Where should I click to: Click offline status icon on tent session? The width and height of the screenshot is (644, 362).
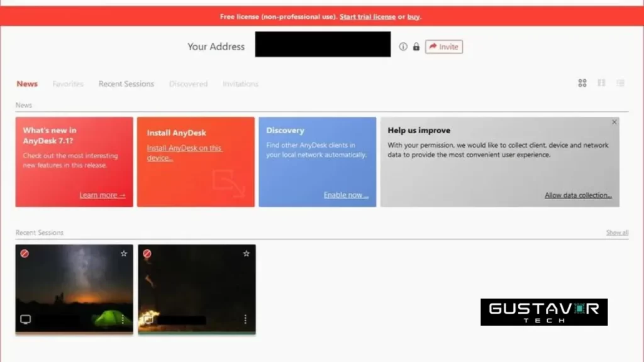tap(25, 254)
